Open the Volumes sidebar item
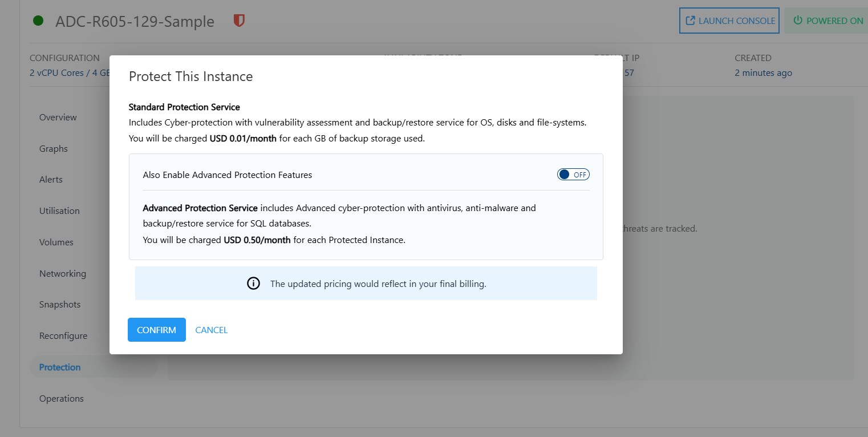 (x=56, y=242)
